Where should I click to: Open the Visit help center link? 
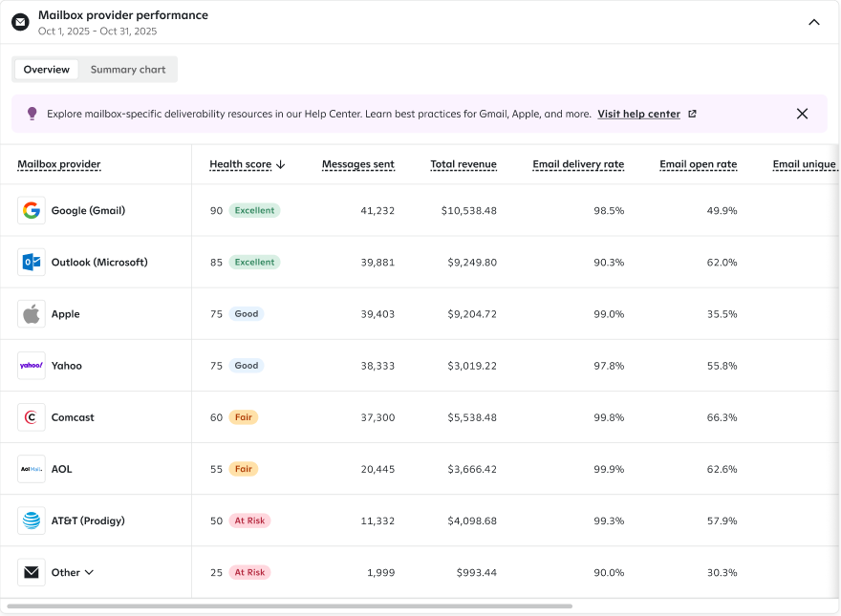[x=638, y=114]
